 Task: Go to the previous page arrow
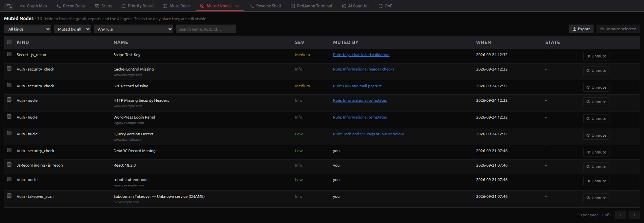[620, 215]
